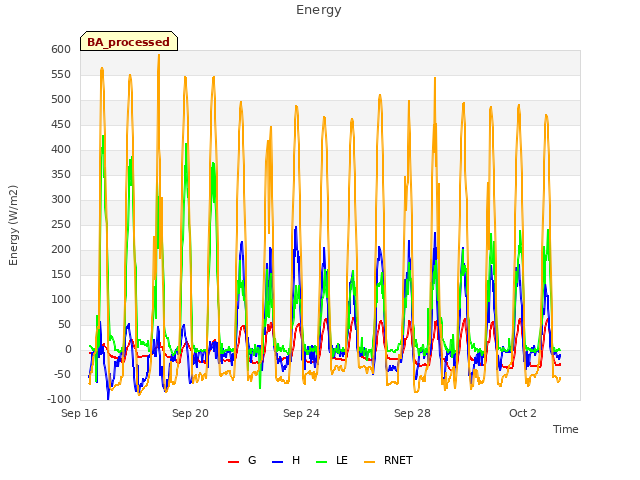This screenshot has height=480, width=640.
Task: Click the 0 y-axis tick label
Action: 68,350
